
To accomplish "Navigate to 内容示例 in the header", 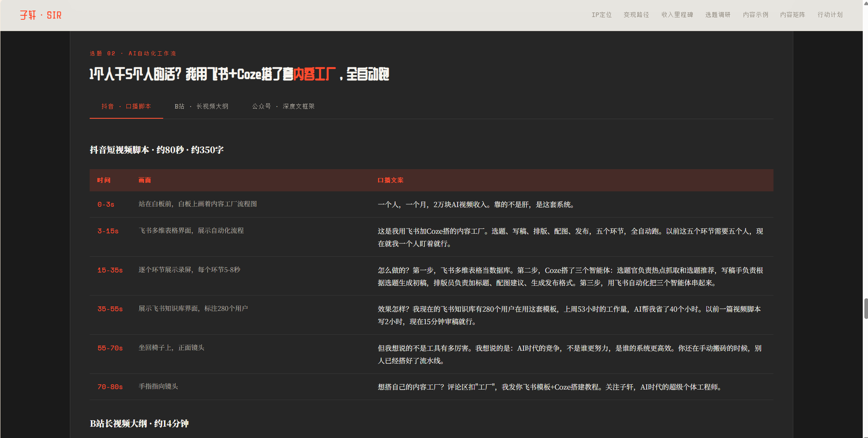I will [x=755, y=15].
